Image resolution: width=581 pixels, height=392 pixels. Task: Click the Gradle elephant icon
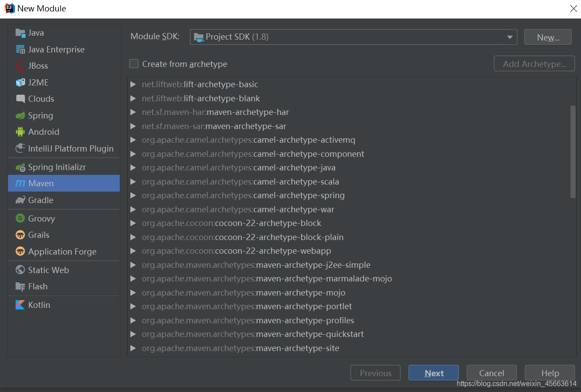click(x=20, y=200)
